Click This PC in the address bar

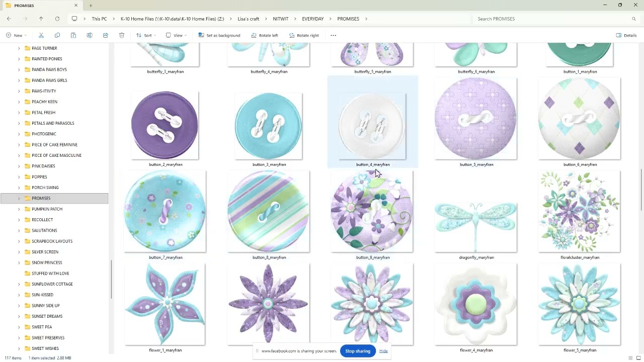99,19
